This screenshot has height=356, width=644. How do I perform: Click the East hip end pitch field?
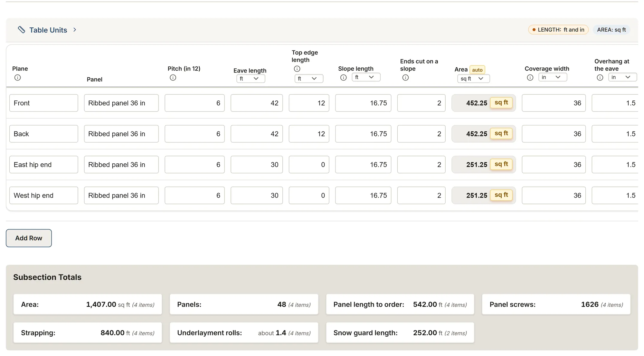(195, 165)
